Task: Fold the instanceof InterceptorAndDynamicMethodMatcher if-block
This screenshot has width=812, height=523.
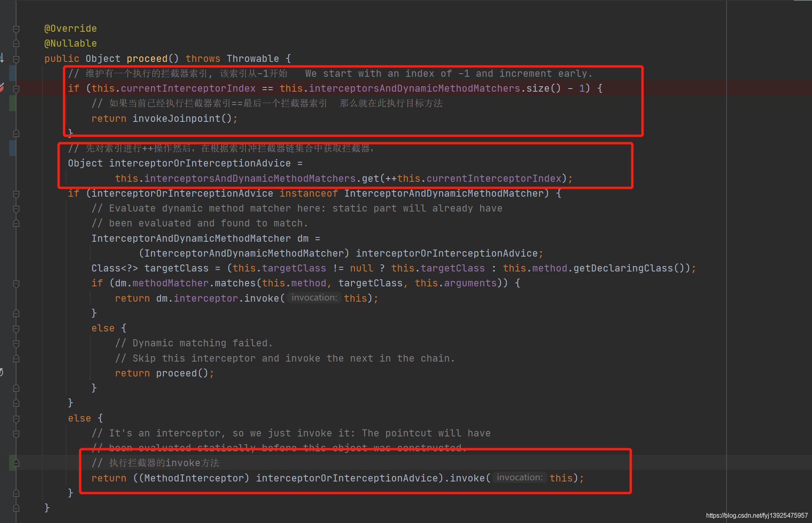Action: [x=16, y=194]
